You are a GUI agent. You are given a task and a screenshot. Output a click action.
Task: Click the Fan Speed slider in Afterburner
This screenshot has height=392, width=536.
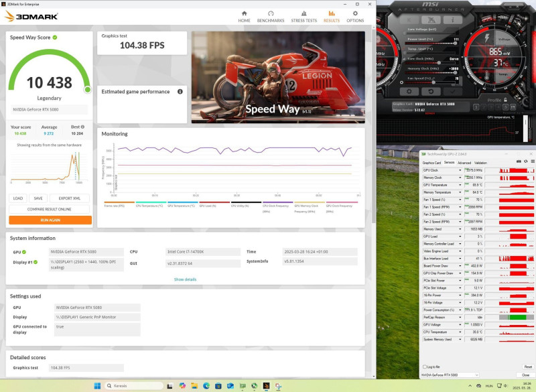pyautogui.click(x=431, y=82)
